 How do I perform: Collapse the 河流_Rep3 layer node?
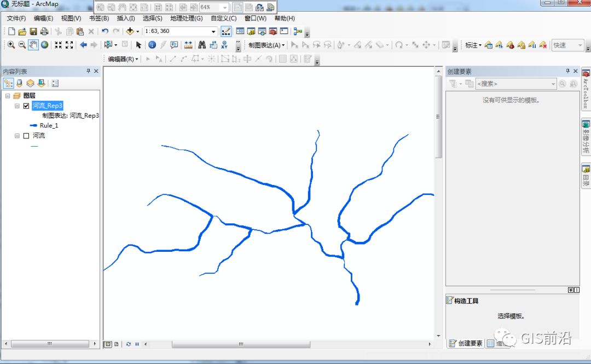[x=17, y=106]
